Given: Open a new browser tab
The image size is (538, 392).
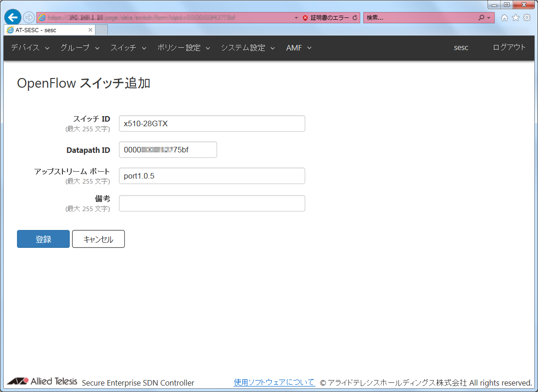Looking at the screenshot, I should 101,30.
